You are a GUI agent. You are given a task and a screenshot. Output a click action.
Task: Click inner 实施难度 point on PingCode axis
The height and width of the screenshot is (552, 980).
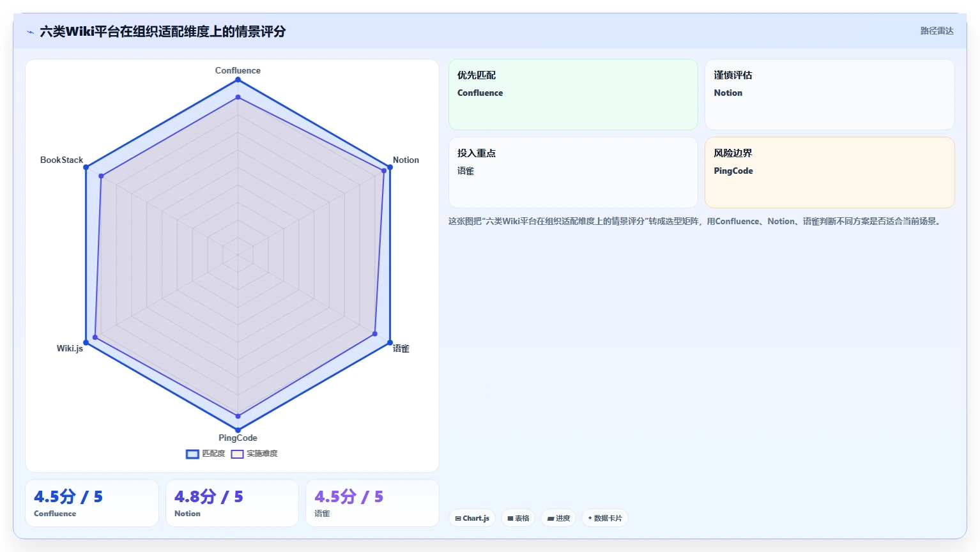click(x=238, y=416)
